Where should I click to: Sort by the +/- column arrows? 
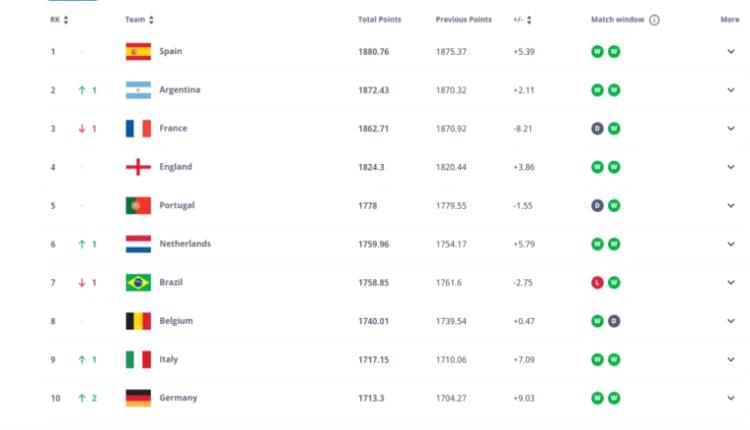point(529,20)
